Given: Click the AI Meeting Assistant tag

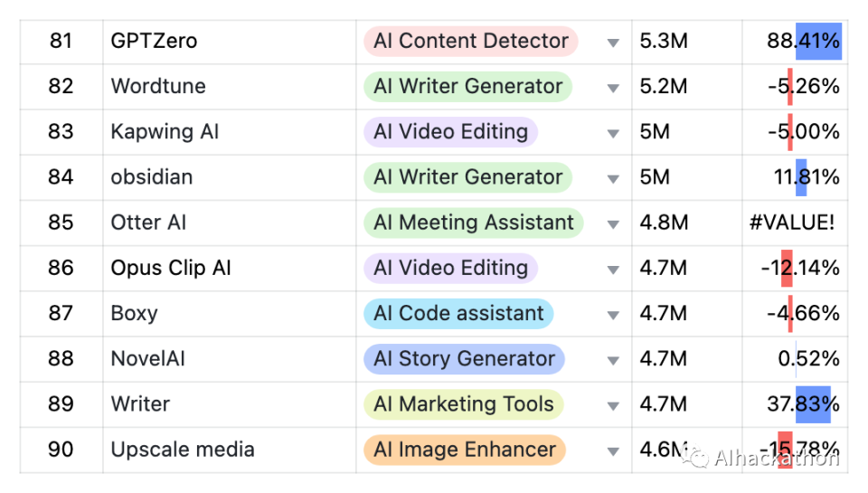Looking at the screenshot, I should tap(474, 223).
